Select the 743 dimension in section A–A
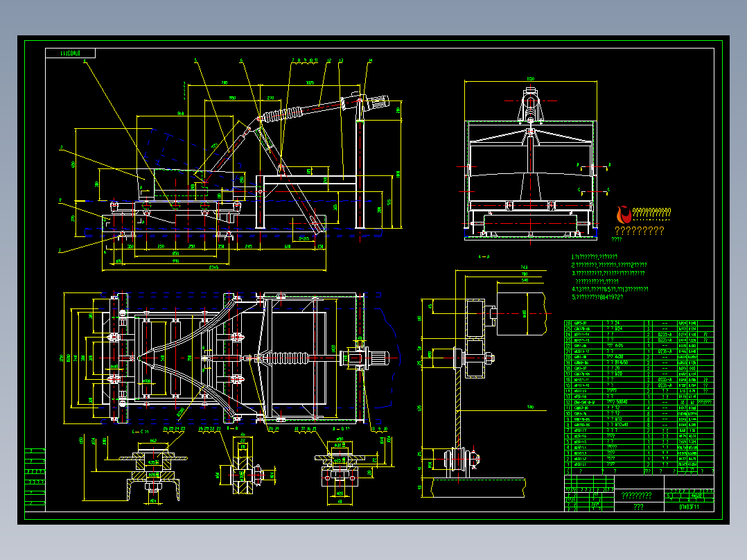The width and height of the screenshot is (747, 560). pyautogui.click(x=524, y=268)
